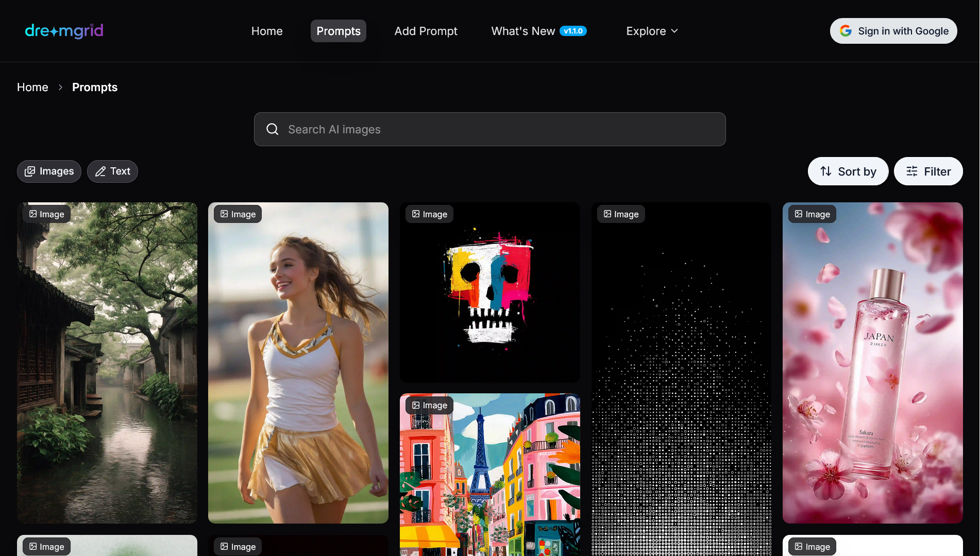980x556 pixels.
Task: Expand the Filter panel
Action: [928, 171]
